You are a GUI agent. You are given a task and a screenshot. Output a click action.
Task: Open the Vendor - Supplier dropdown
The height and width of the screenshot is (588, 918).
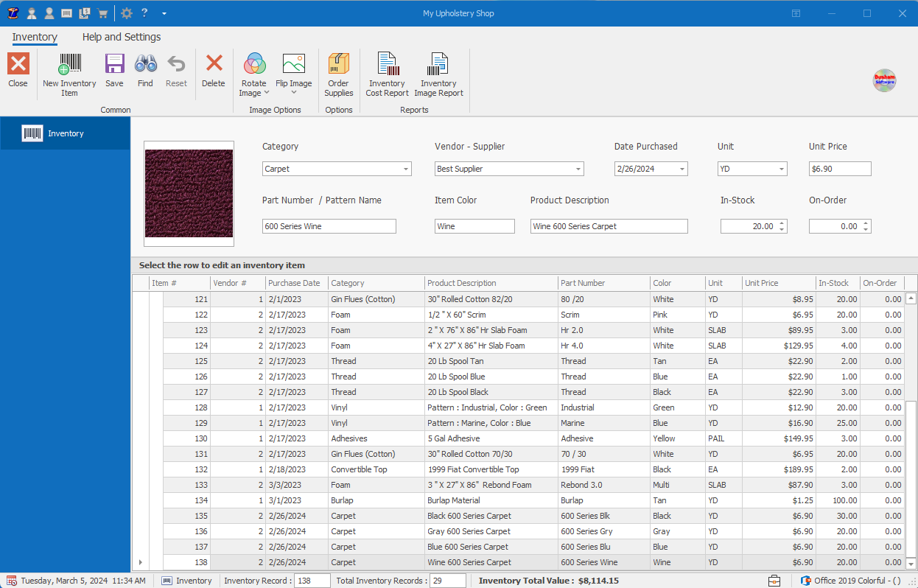[576, 169]
